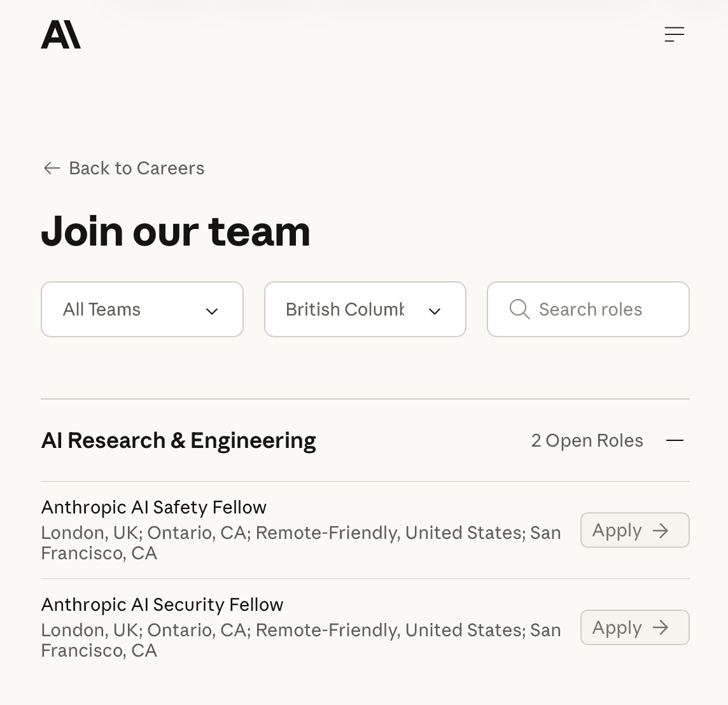
Task: Click the Anthropic logo
Action: click(61, 34)
